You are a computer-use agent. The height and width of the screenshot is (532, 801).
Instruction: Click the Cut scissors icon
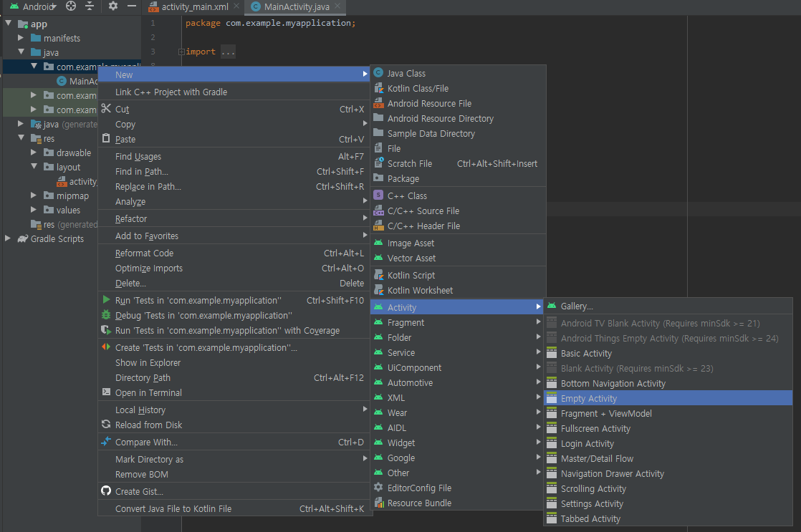coord(106,108)
